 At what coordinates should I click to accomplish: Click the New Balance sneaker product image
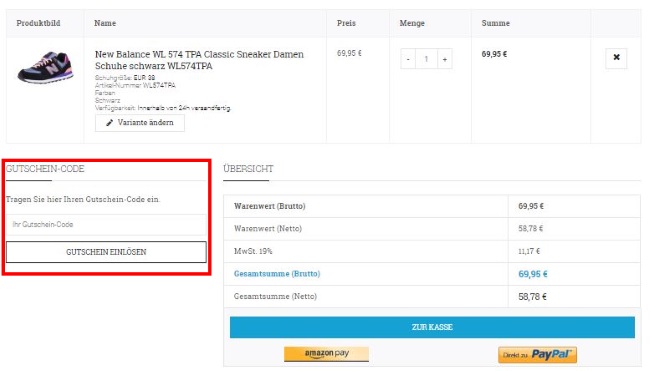pyautogui.click(x=45, y=67)
